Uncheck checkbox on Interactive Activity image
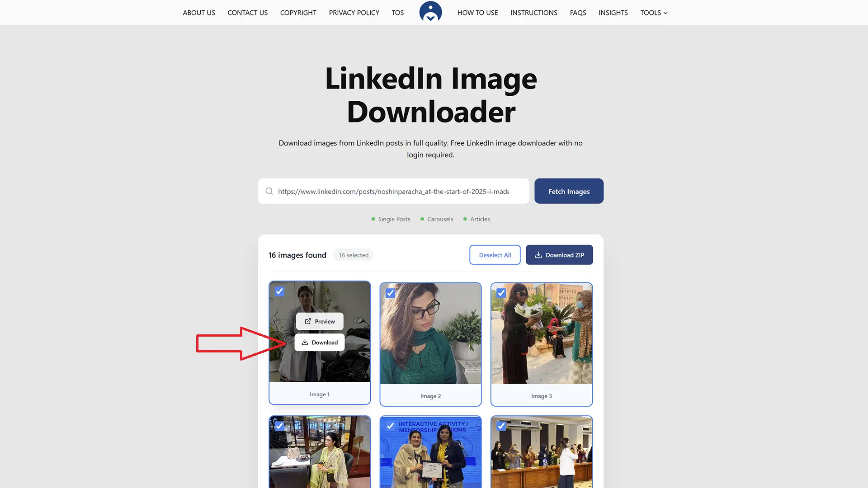 391,426
